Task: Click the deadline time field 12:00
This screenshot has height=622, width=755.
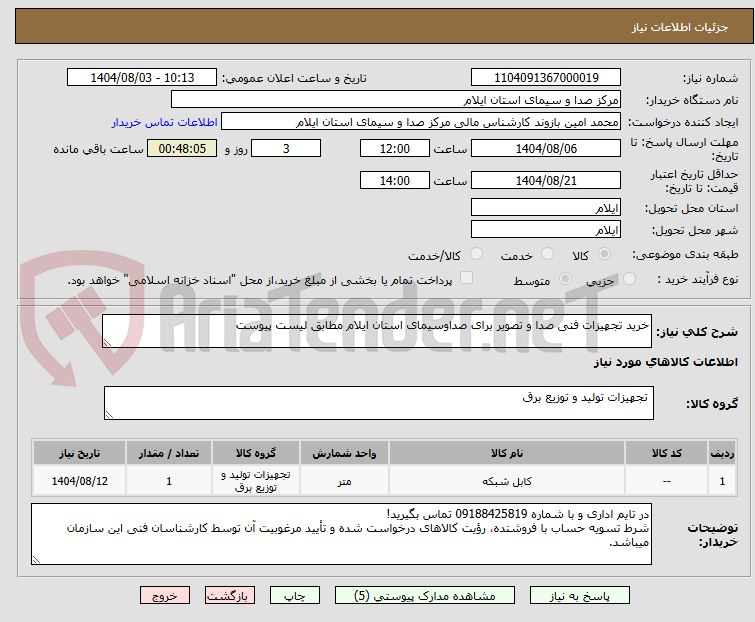Action: coord(395,148)
